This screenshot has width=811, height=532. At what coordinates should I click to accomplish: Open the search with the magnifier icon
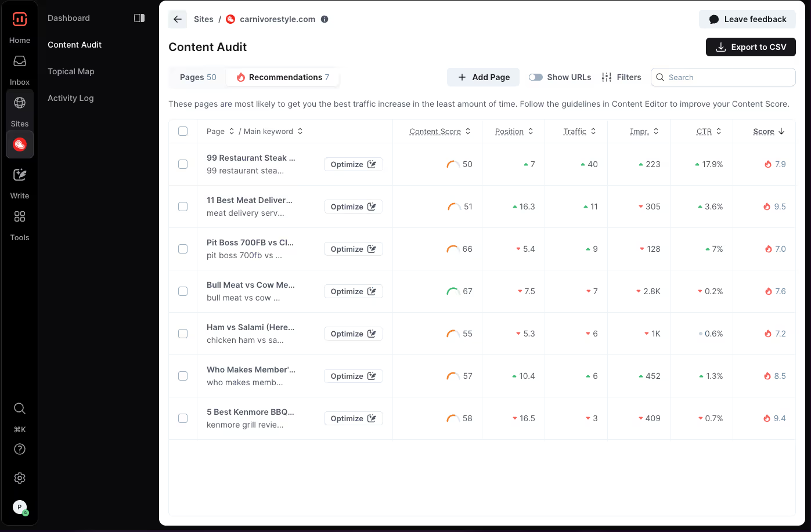19,408
